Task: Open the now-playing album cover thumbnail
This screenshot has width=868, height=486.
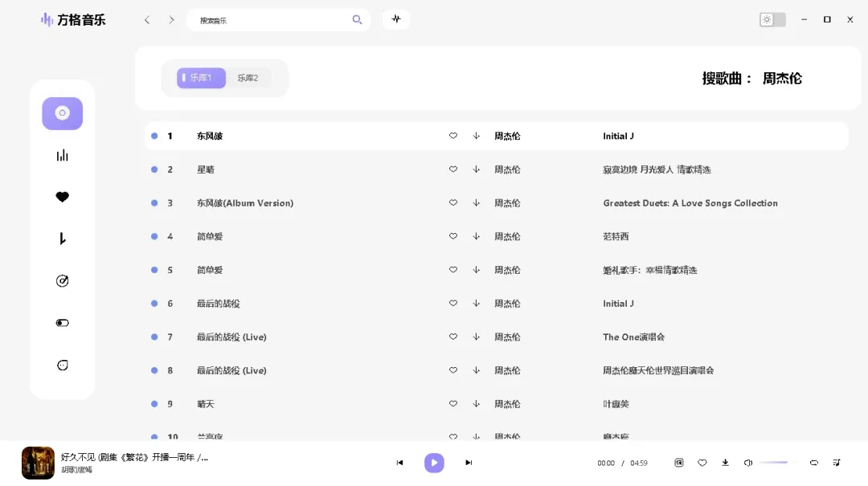Action: 39,463
